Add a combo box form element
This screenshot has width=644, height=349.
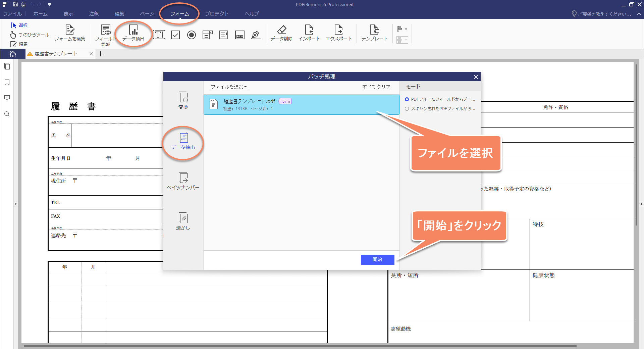[x=208, y=35]
